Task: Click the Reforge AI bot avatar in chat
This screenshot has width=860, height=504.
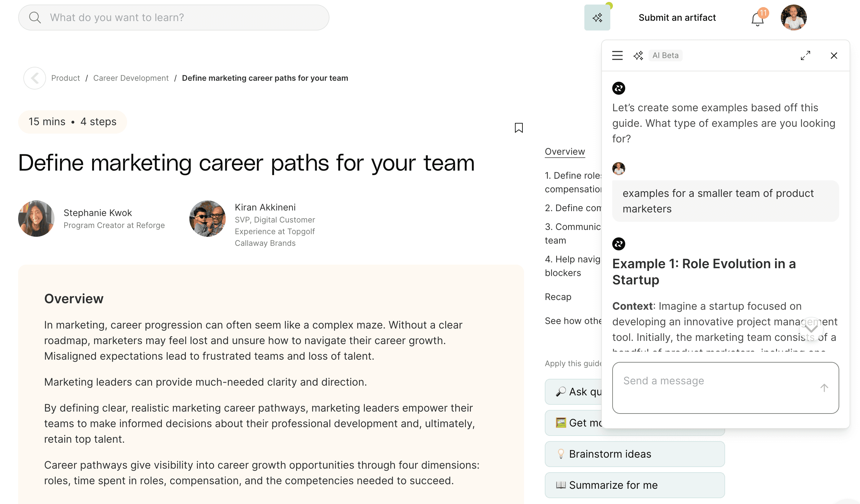Action: [x=619, y=89]
